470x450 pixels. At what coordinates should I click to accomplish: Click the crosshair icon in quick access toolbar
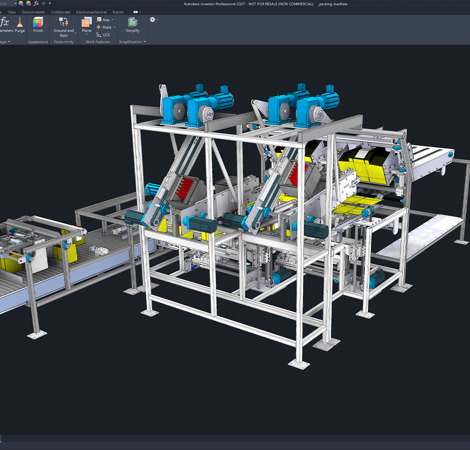(x=43, y=4)
